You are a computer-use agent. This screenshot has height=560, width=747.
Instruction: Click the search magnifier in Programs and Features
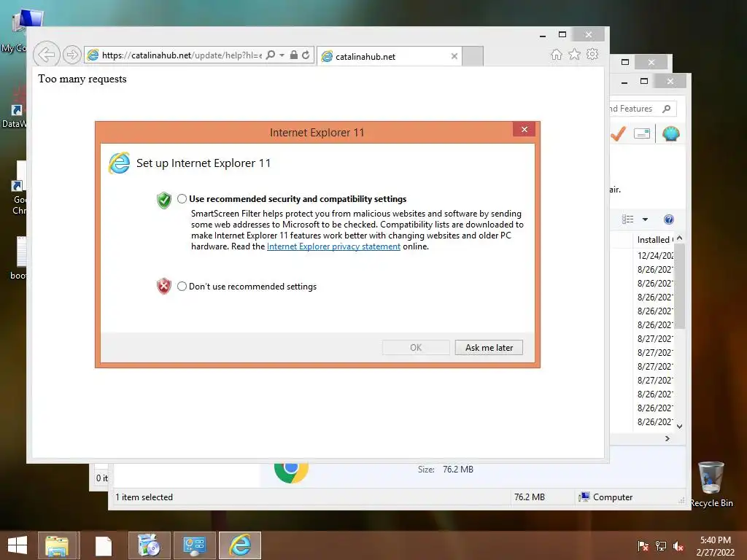[x=667, y=109]
